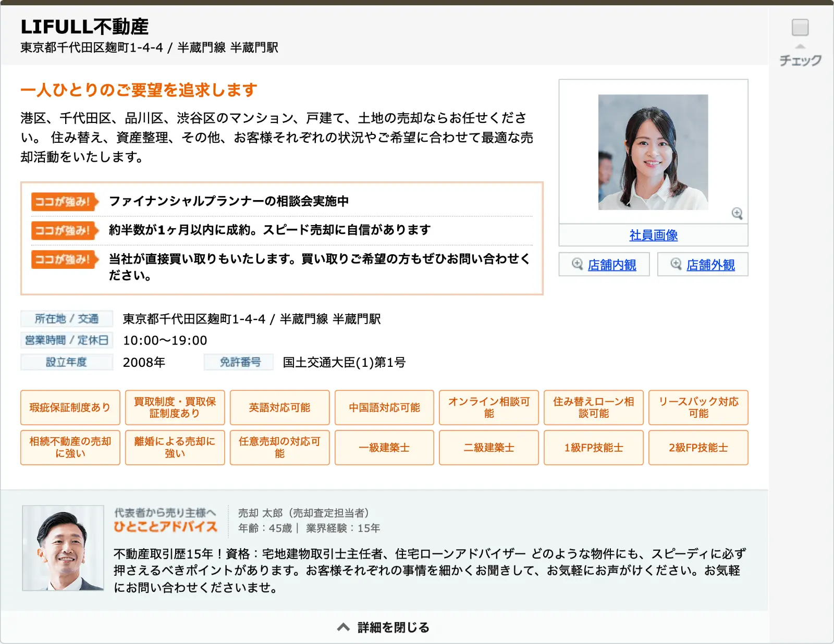Select the 英語対応可能 tag
The image size is (834, 644).
tap(280, 407)
